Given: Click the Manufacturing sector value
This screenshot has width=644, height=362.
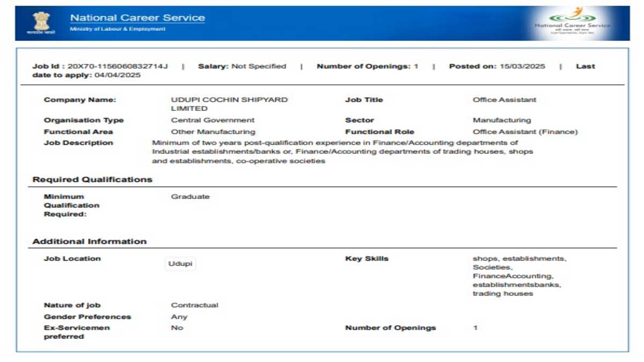Looking at the screenshot, I should coord(502,120).
